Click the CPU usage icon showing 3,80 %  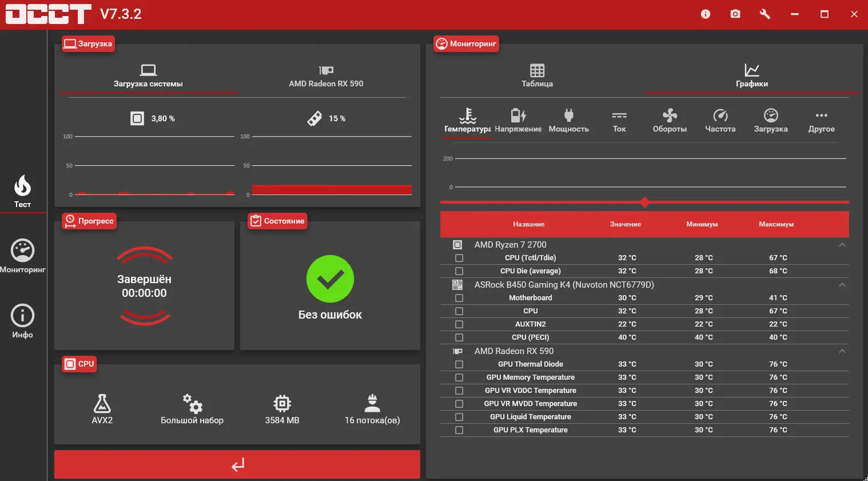pos(137,118)
